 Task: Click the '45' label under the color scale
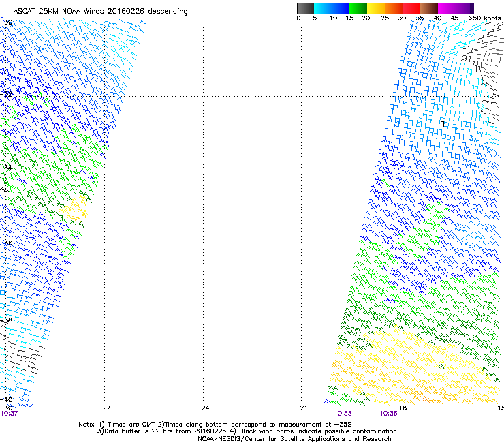[x=454, y=18]
